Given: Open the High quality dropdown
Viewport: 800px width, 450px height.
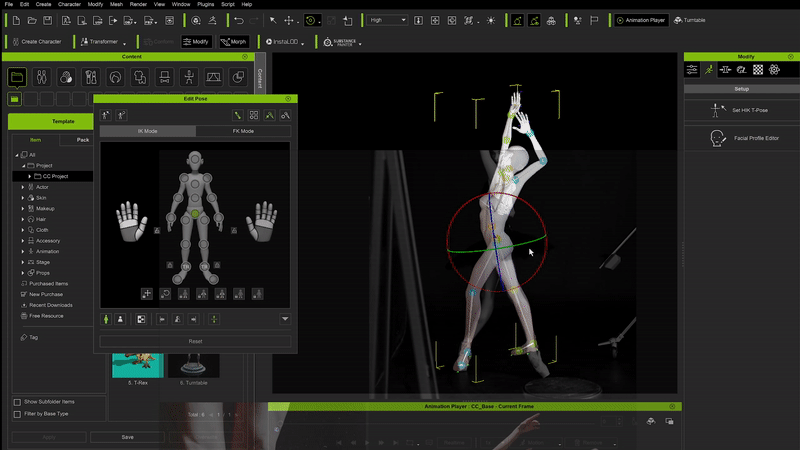Looking at the screenshot, I should (x=387, y=20).
